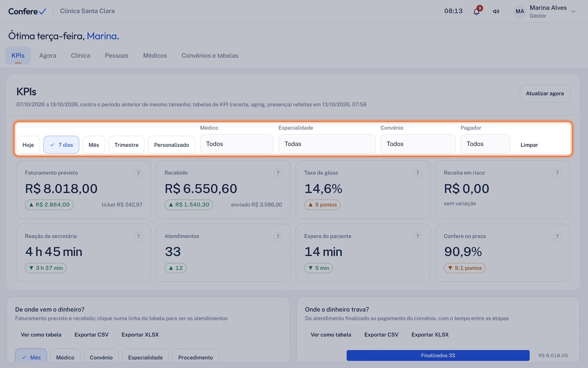
Task: Click Limpar to clear filters
Action: click(529, 145)
